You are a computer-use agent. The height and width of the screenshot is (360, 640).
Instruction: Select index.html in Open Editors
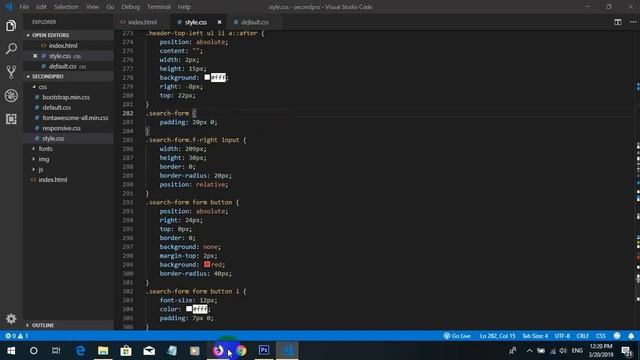[x=63, y=46]
